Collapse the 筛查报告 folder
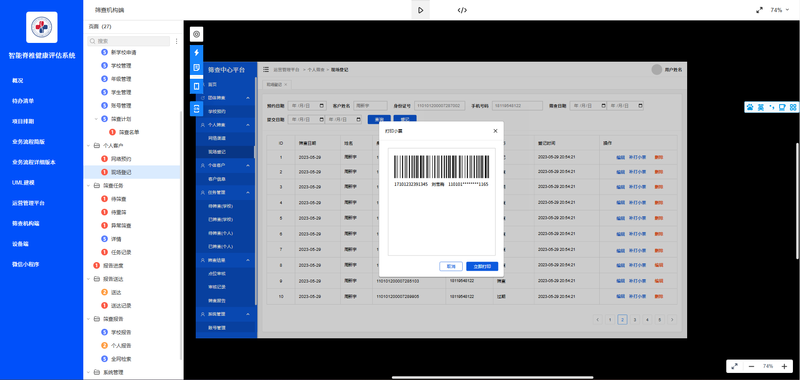The image size is (800, 380). (x=88, y=319)
